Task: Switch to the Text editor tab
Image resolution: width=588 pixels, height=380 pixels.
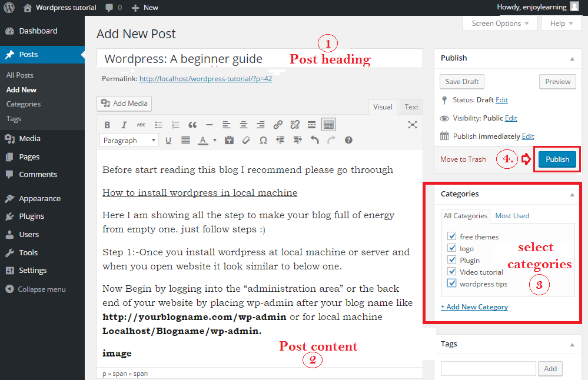Action: [411, 107]
